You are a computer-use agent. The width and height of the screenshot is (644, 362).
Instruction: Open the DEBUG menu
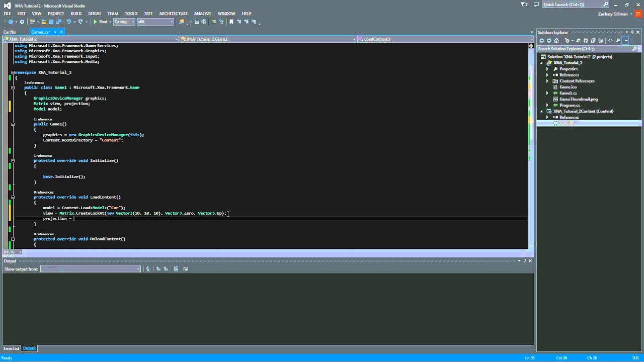click(95, 14)
